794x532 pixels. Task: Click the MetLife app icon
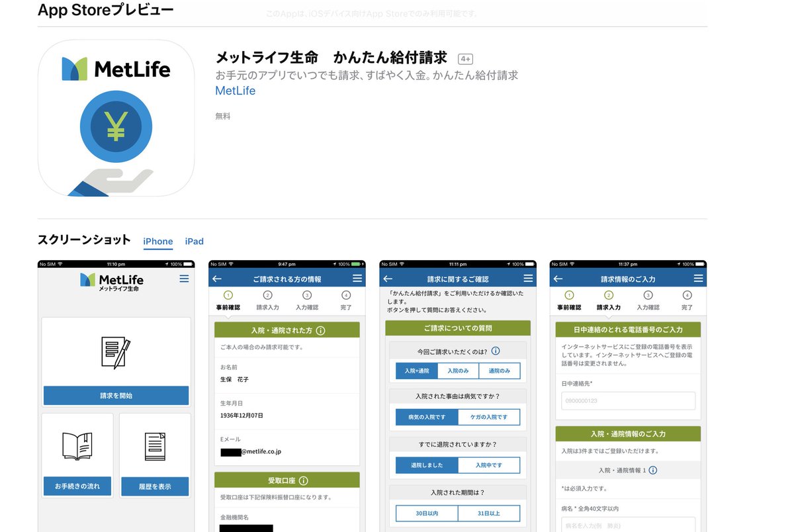(116, 118)
